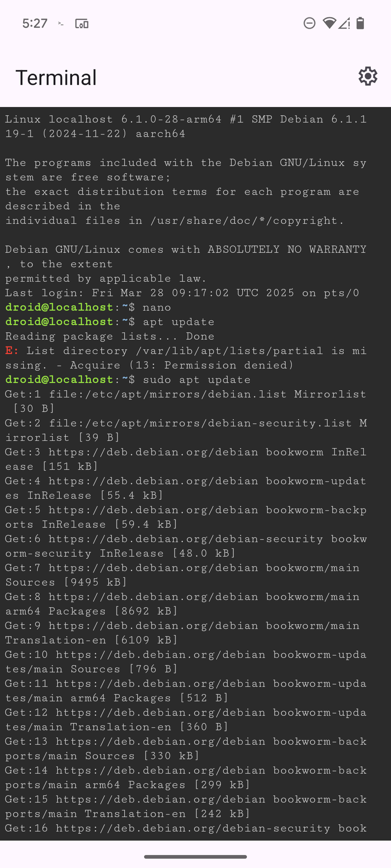Click the Last login timestamp line
The height and width of the screenshot is (868, 391).
pyautogui.click(x=182, y=293)
